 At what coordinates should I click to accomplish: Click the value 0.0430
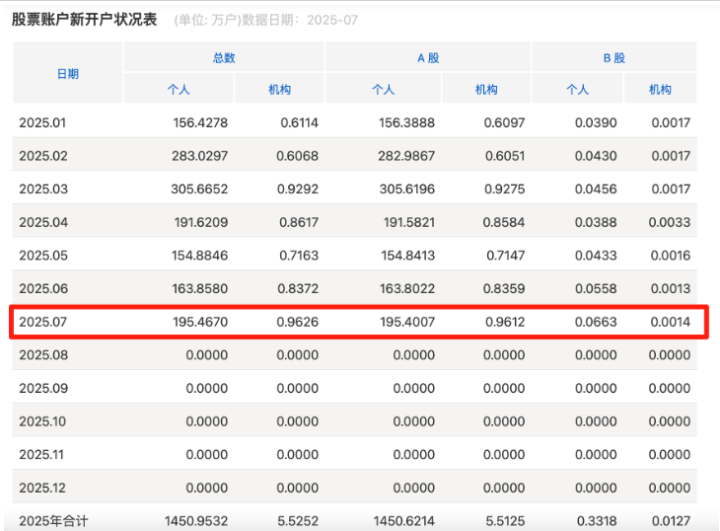(596, 156)
